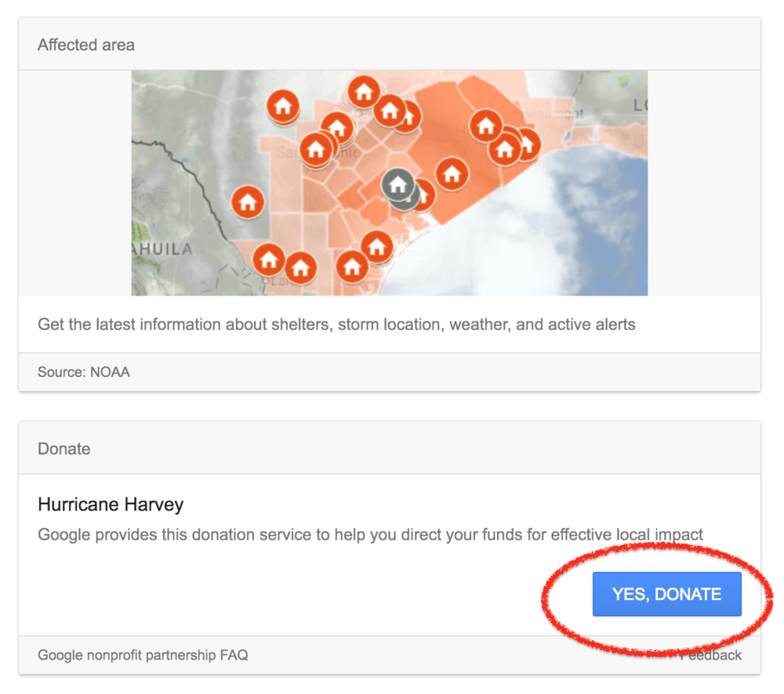784x694 pixels.
Task: Open the shelter marker nearest the Laredo label
Action: [x=269, y=259]
